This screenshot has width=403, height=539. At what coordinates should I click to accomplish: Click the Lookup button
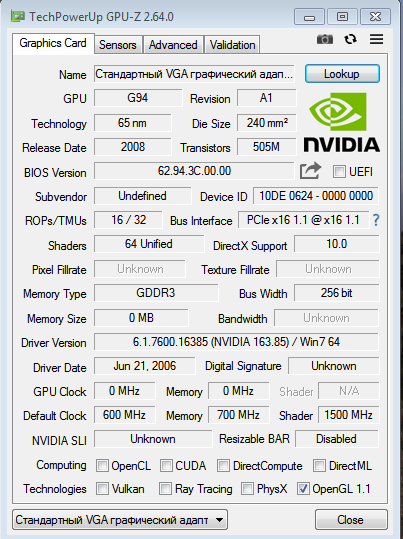pyautogui.click(x=342, y=74)
